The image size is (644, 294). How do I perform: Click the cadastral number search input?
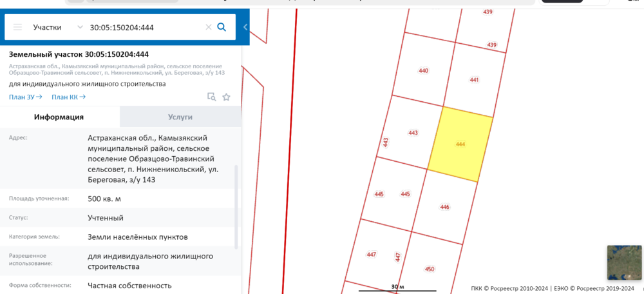tap(145, 27)
